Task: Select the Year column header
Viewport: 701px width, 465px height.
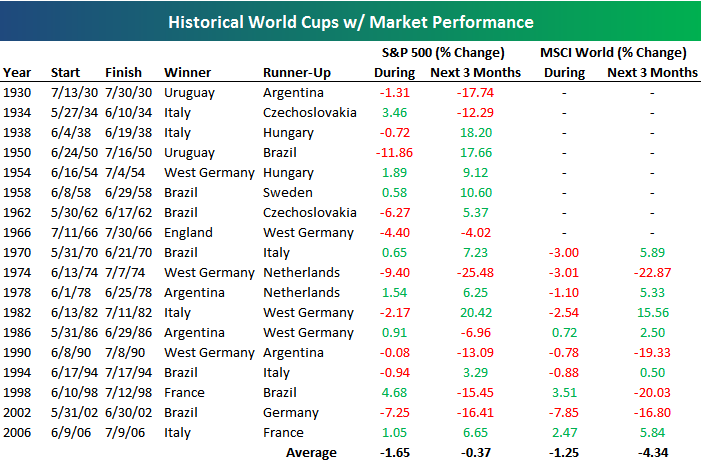Action: click(17, 72)
